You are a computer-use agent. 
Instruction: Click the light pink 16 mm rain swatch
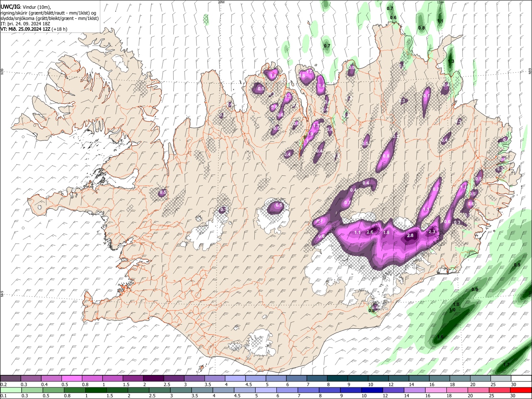pos(436,390)
